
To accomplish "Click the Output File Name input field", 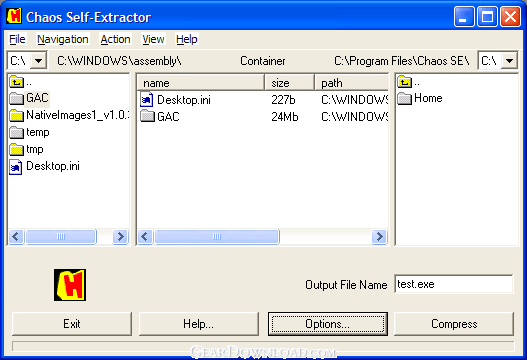I will pyautogui.click(x=454, y=284).
